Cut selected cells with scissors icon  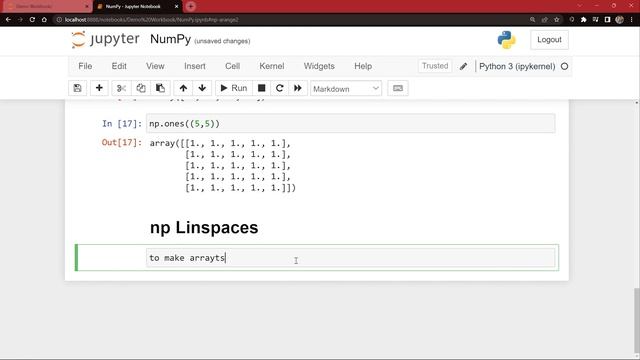tap(121, 88)
